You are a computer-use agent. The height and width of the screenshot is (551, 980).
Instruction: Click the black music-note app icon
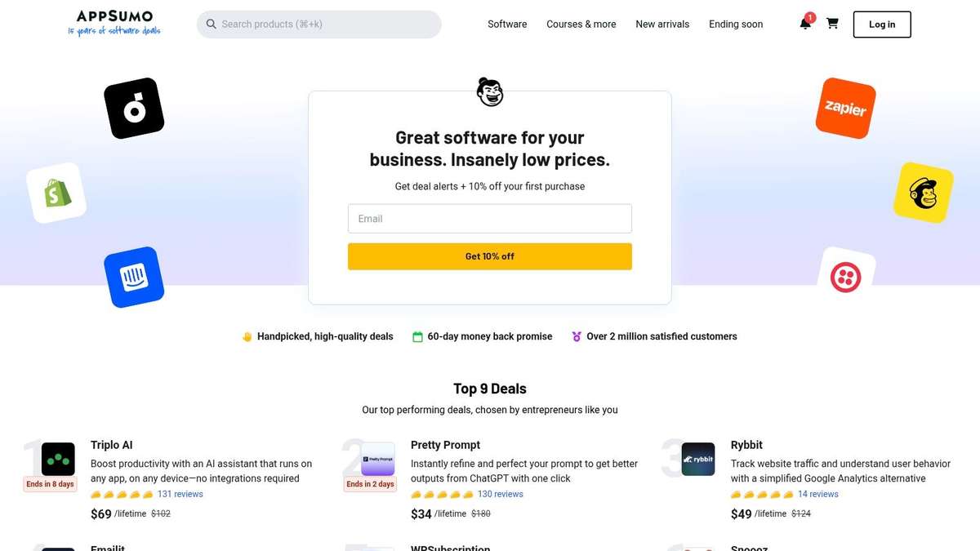(x=133, y=107)
